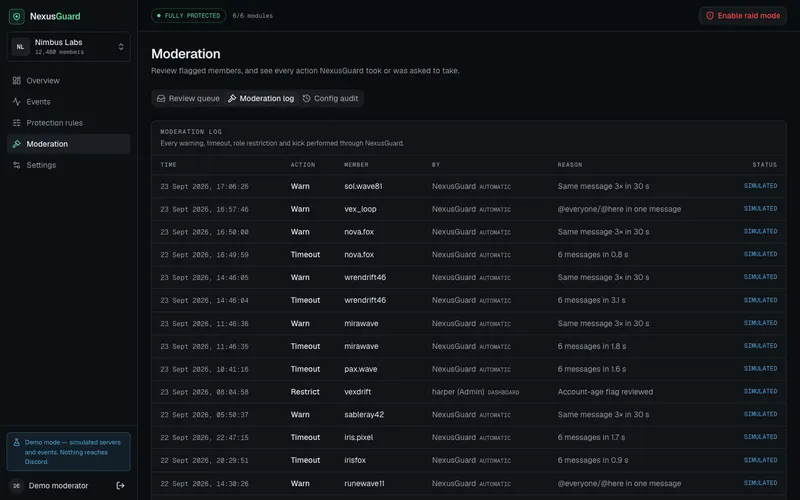This screenshot has width=800, height=500.
Task: Click the raid mode shield alert icon
Action: coord(709,16)
